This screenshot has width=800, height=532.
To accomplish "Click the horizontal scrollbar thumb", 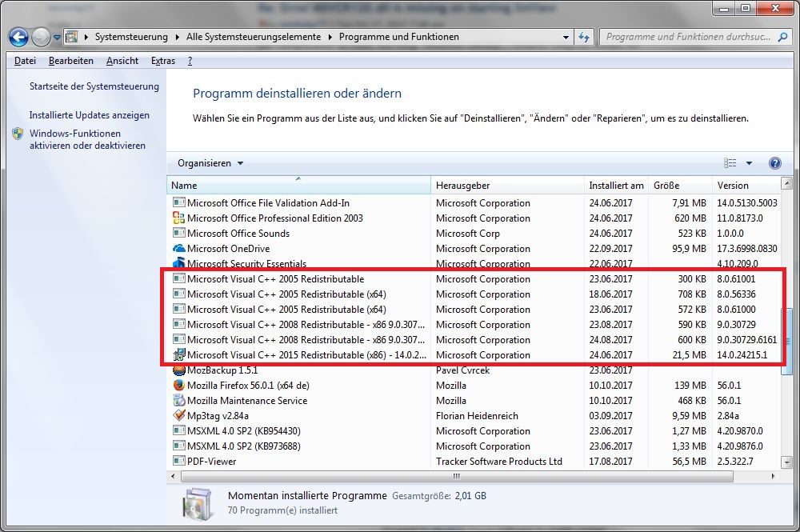I will pos(457,477).
